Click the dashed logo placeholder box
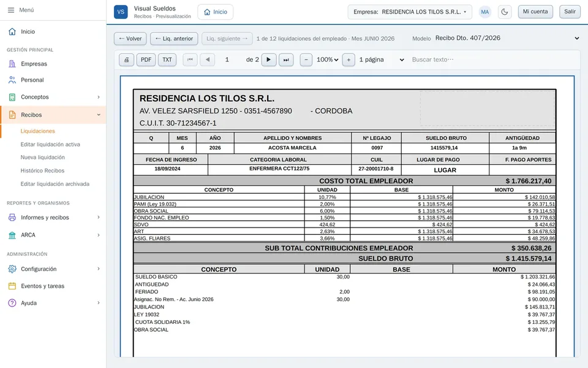The image size is (588, 368). 487,108
